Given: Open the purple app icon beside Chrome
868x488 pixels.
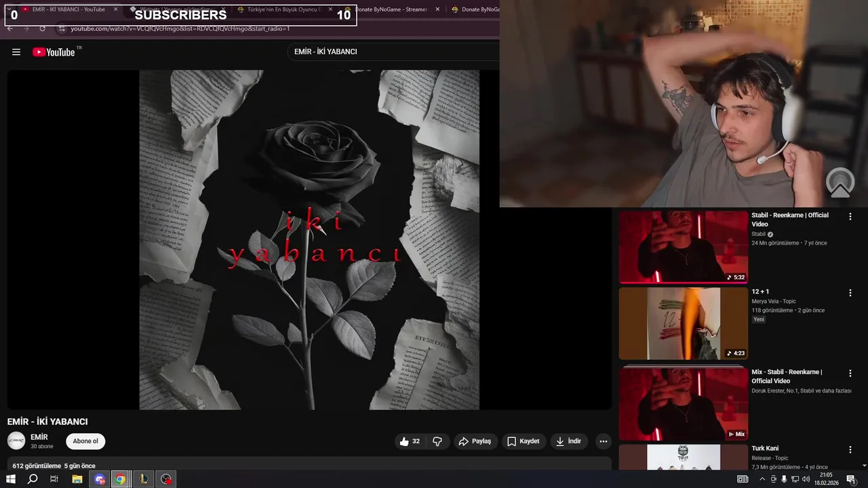Looking at the screenshot, I should click(x=100, y=479).
